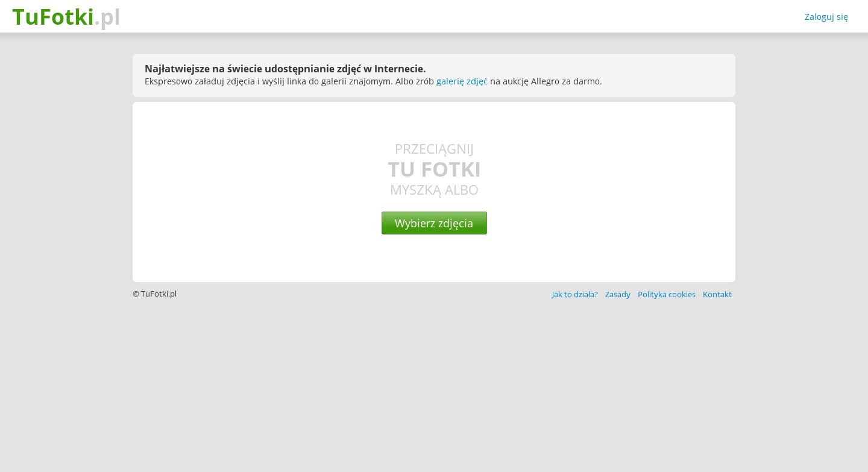The image size is (868, 472).
Task: Click the MYSZKĄ ALBO text above the button
Action: point(434,190)
